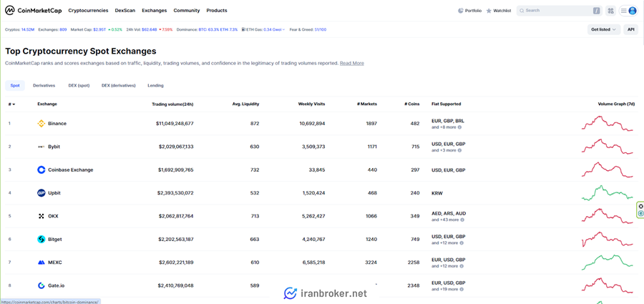Screen dimensions: 644x304
Task: Open Upbit 7d volume graph
Action: tap(607, 193)
